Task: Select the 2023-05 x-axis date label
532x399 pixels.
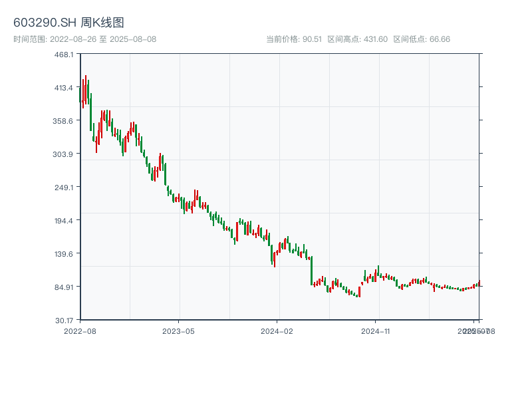Action: tap(178, 331)
